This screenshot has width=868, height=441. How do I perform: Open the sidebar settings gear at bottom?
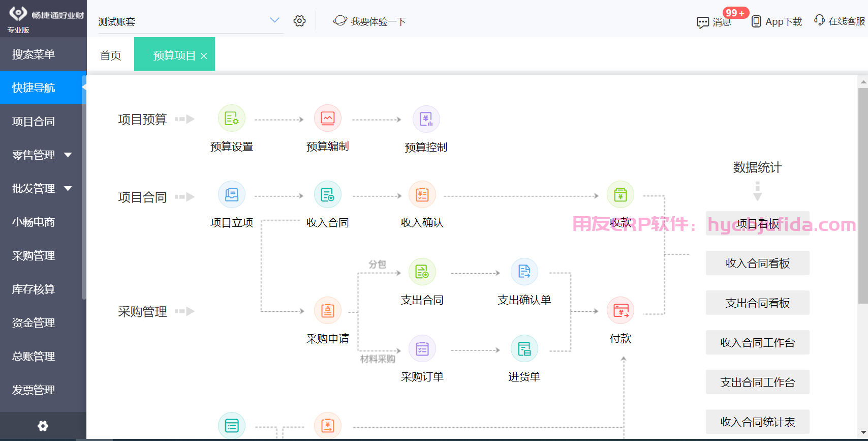coord(43,426)
